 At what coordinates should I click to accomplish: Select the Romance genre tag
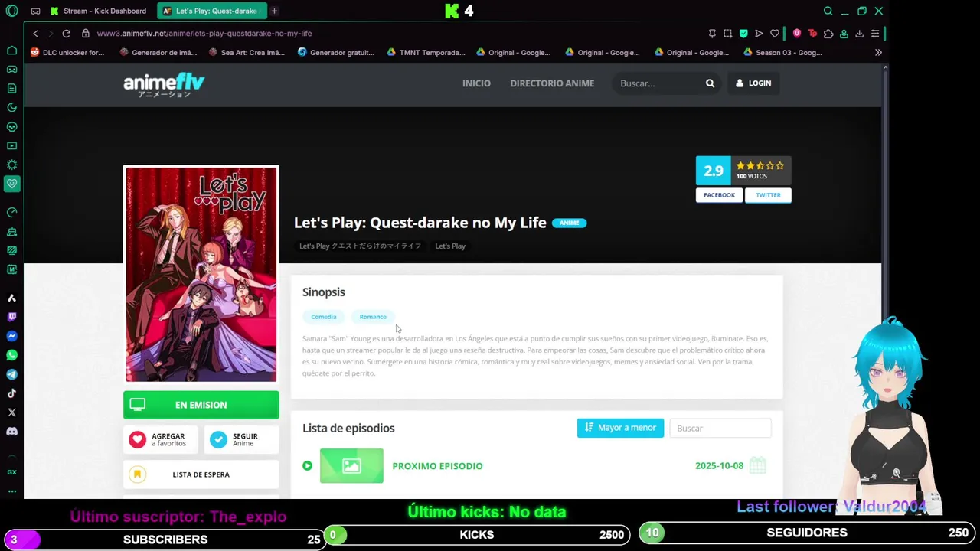[373, 317]
